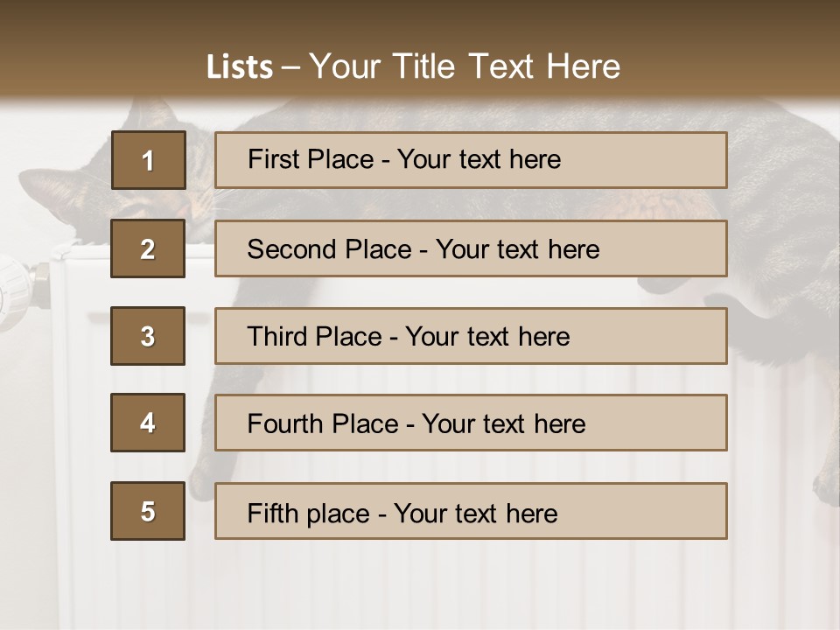Click the 'Fourth Place' text bar
Image resolution: width=840 pixels, height=630 pixels.
tap(471, 423)
